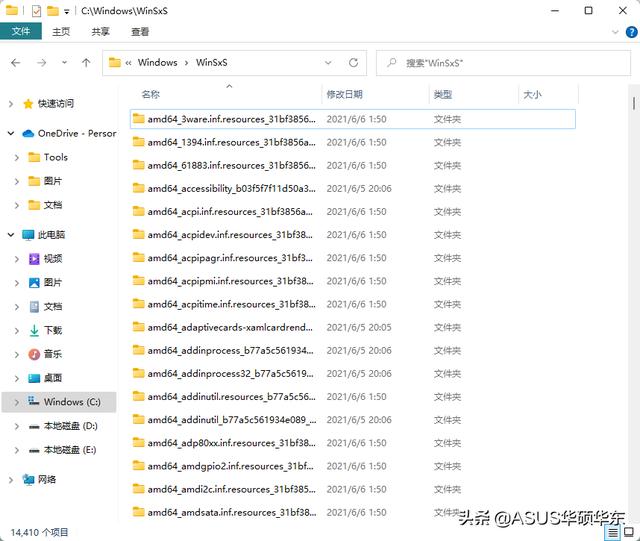
Task: Select OneDrive - Personal in sidebar
Action: (69, 133)
